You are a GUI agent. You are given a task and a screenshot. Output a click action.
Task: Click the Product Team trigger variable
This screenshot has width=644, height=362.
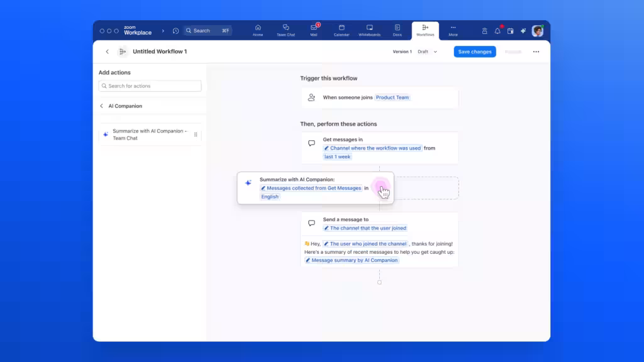coord(392,97)
